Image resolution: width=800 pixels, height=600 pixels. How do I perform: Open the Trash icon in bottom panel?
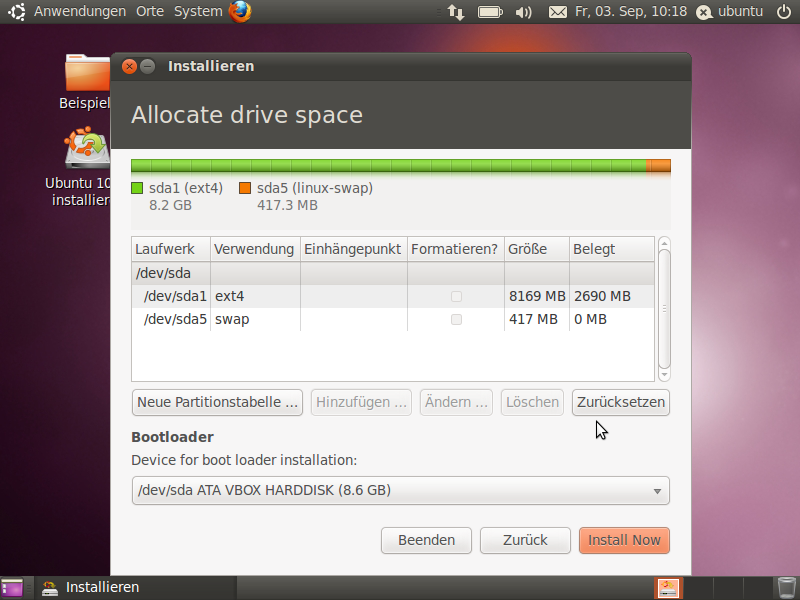[787, 588]
